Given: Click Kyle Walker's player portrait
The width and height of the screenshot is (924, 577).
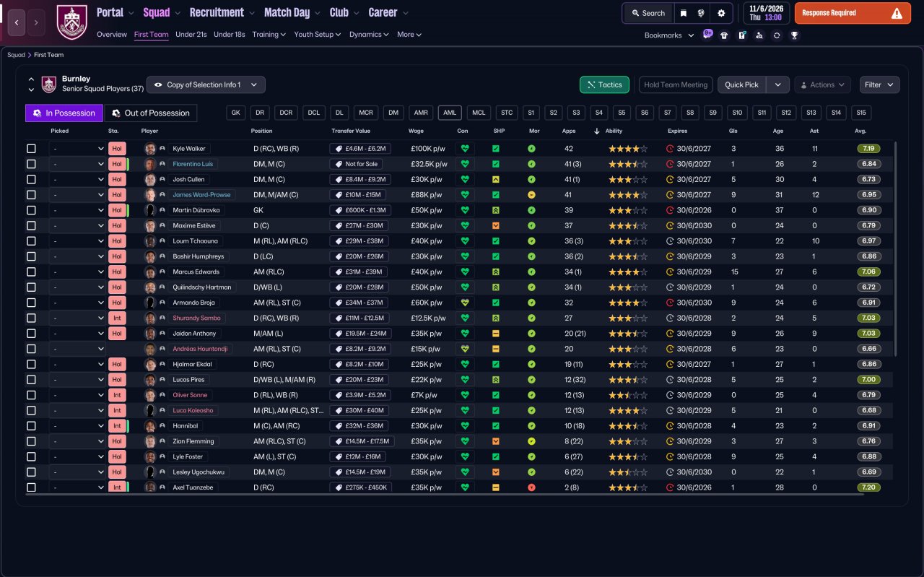Looking at the screenshot, I should pyautogui.click(x=150, y=149).
